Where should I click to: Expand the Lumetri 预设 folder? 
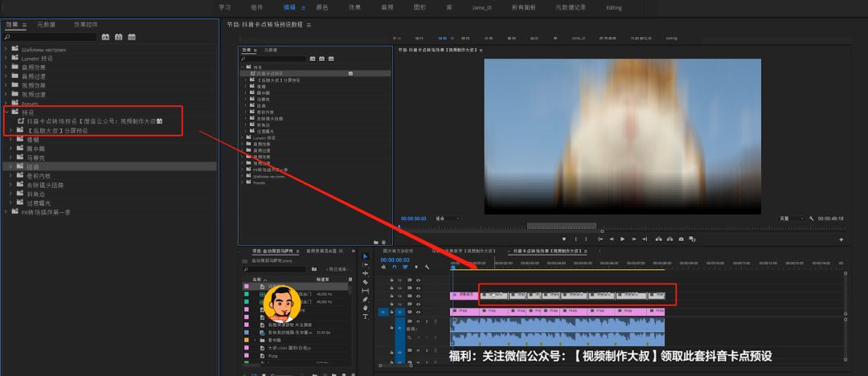point(6,58)
